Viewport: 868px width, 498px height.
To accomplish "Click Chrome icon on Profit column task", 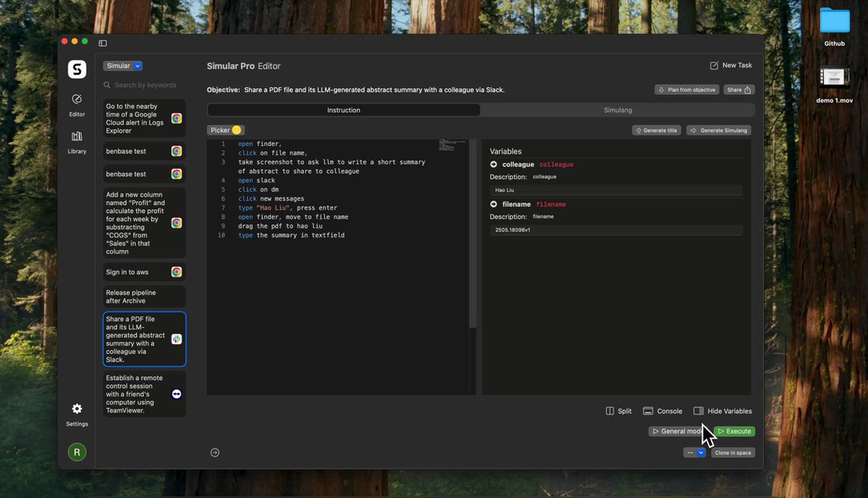I will point(177,223).
